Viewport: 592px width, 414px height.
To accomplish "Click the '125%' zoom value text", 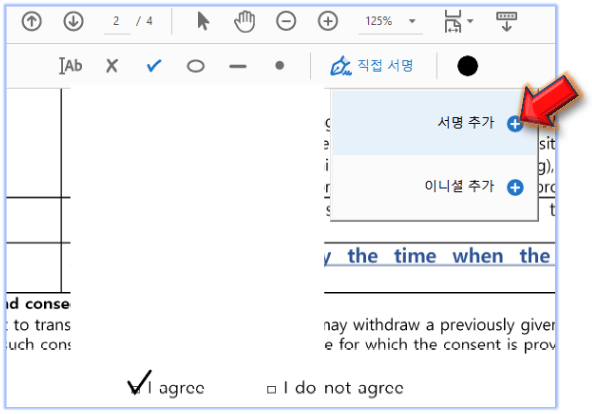I will coord(379,21).
